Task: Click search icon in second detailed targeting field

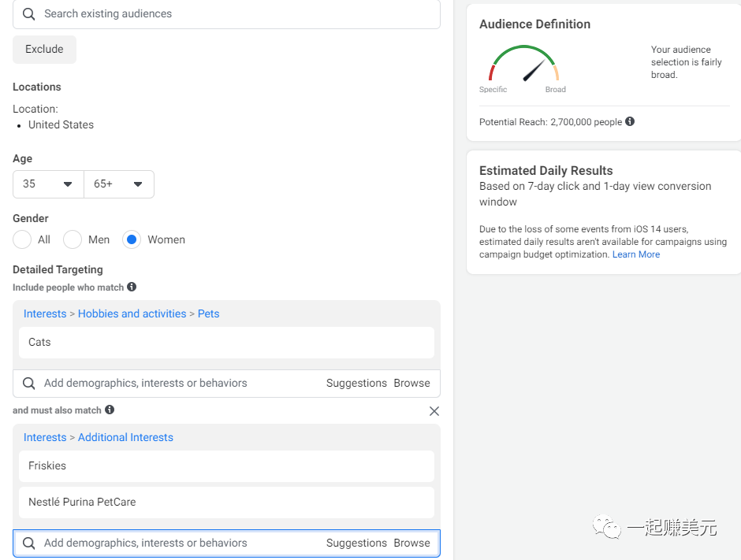Action: 29,543
